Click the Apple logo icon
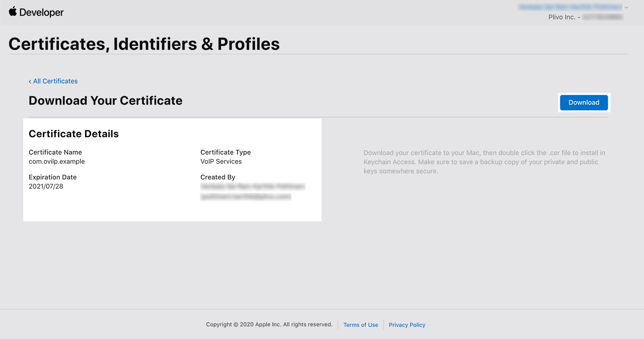Image resolution: width=644 pixels, height=339 pixels. click(13, 12)
